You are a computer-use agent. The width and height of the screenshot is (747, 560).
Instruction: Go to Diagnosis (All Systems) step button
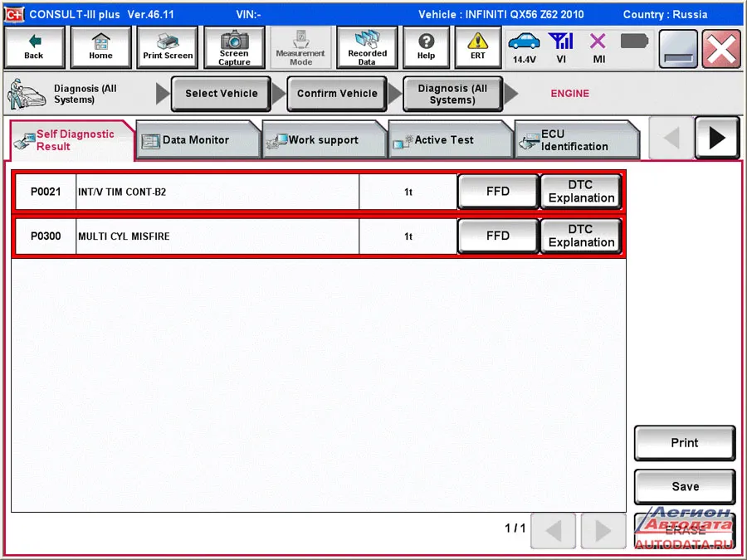click(452, 94)
